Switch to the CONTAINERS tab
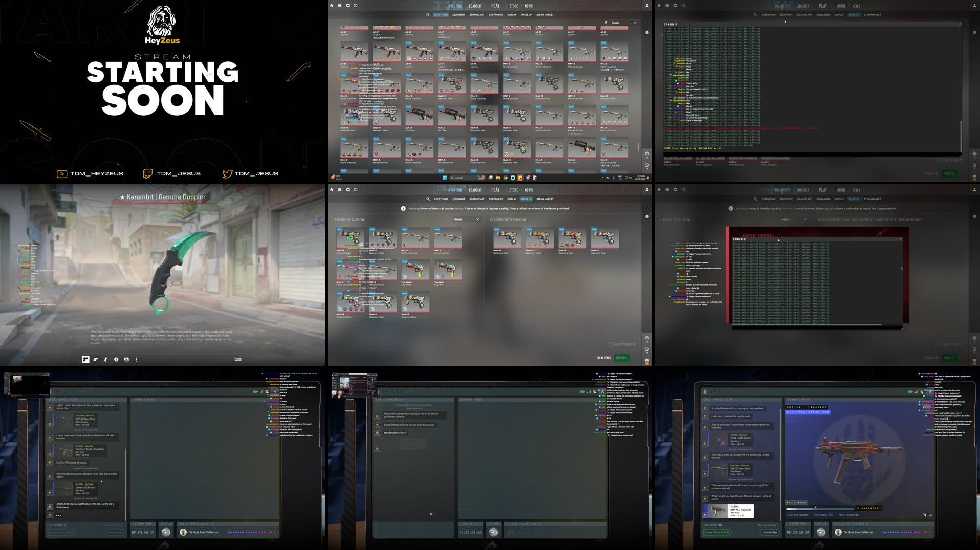Image resolution: width=980 pixels, height=550 pixels. click(x=495, y=15)
